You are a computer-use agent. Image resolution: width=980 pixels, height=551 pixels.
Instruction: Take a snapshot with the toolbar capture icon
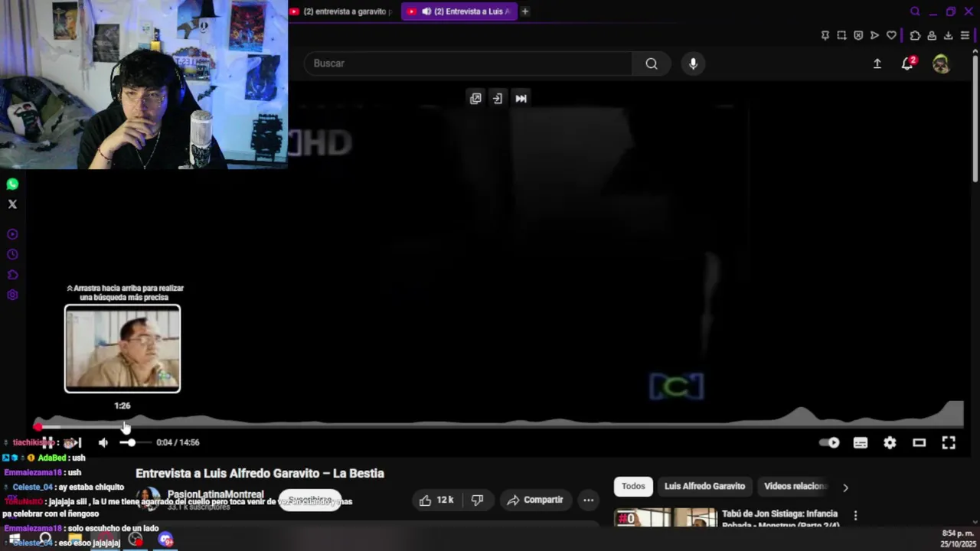pos(841,35)
